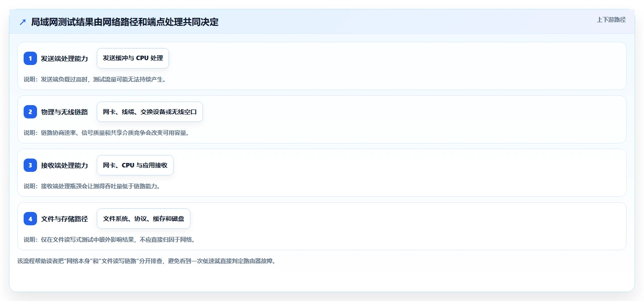Click the note about 链路协商速率
Image resolution: width=644 pixels, height=301 pixels.
tap(107, 133)
